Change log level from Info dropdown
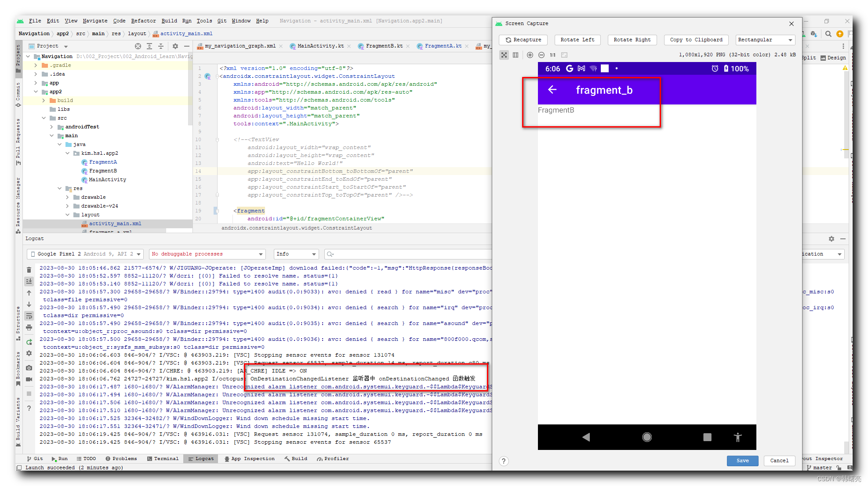The image size is (868, 486). [296, 254]
